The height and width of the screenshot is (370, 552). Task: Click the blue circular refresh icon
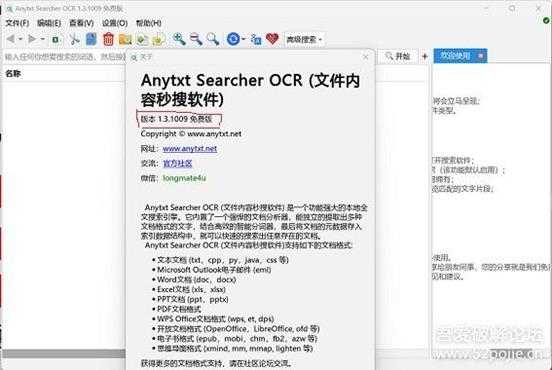(x=233, y=39)
